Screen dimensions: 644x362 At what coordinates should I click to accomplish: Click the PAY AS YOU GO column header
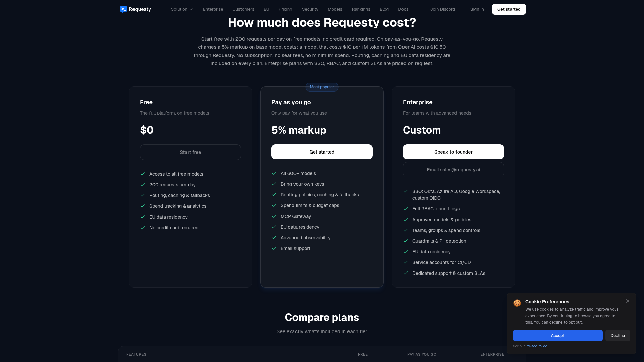pyautogui.click(x=422, y=354)
